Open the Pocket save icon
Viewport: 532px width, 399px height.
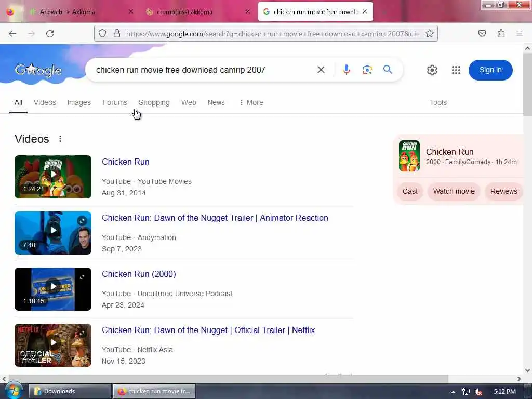[x=482, y=34]
